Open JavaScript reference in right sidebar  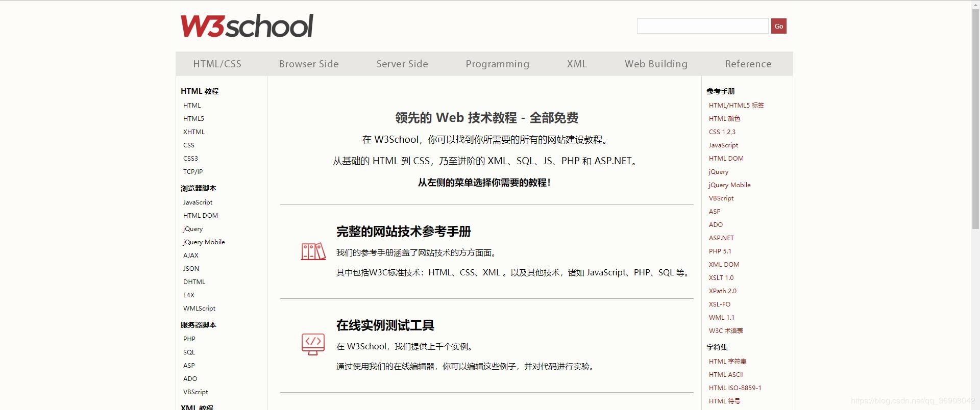click(x=723, y=145)
